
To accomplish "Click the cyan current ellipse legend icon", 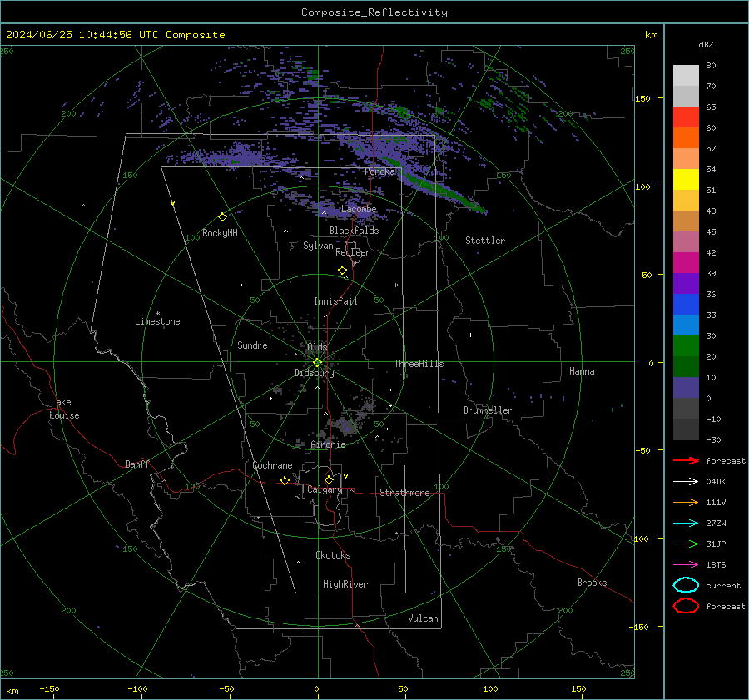I will pyautogui.click(x=686, y=585).
